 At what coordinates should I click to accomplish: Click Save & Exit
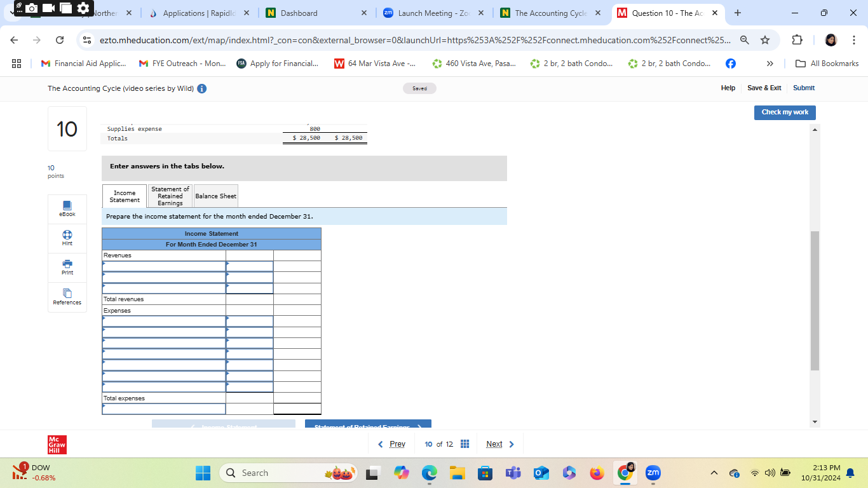click(x=764, y=88)
